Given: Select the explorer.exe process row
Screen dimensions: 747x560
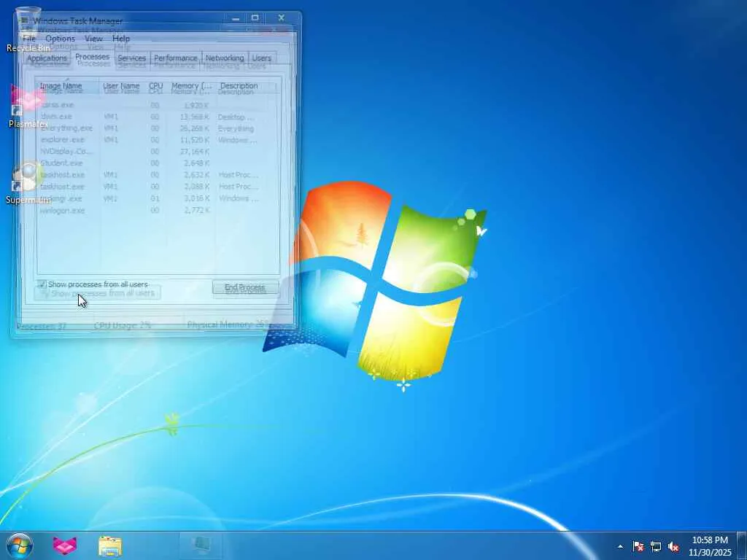Looking at the screenshot, I should [158, 140].
